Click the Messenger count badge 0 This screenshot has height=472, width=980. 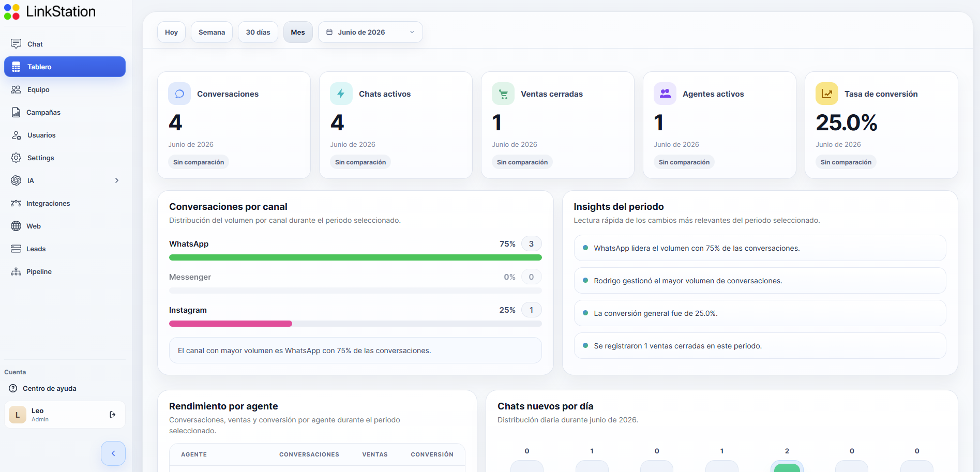click(x=531, y=277)
